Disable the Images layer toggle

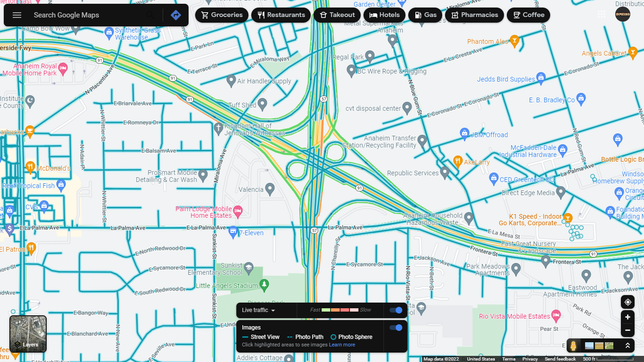[396, 328]
